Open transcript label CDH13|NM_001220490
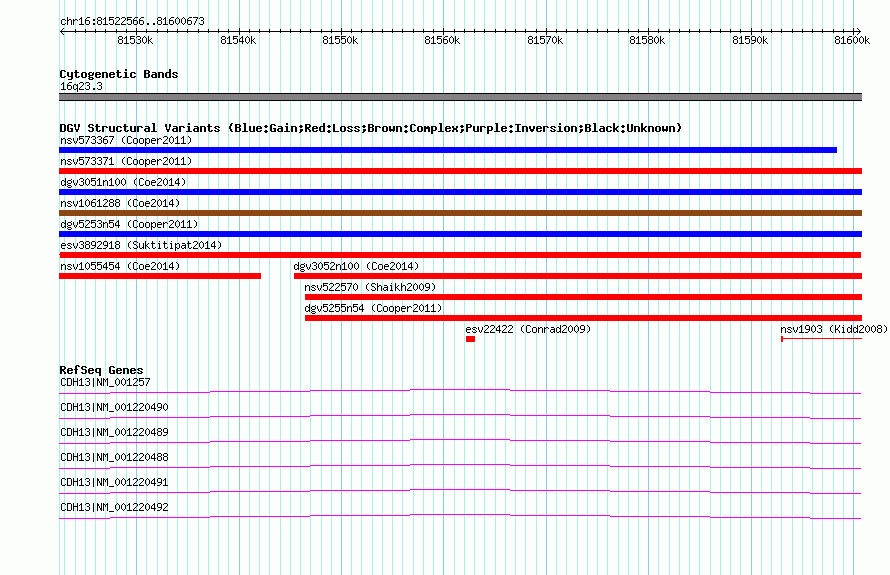Image resolution: width=890 pixels, height=575 pixels. pyautogui.click(x=114, y=408)
